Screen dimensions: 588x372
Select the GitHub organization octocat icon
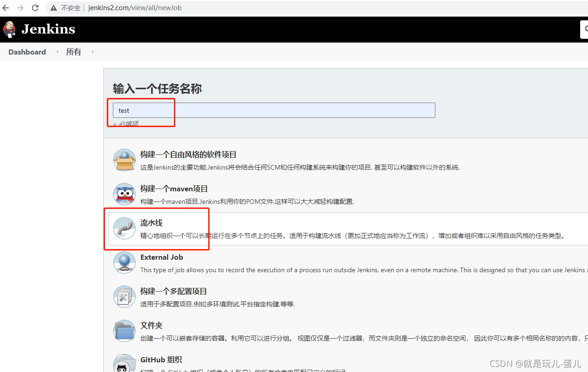pos(124,363)
